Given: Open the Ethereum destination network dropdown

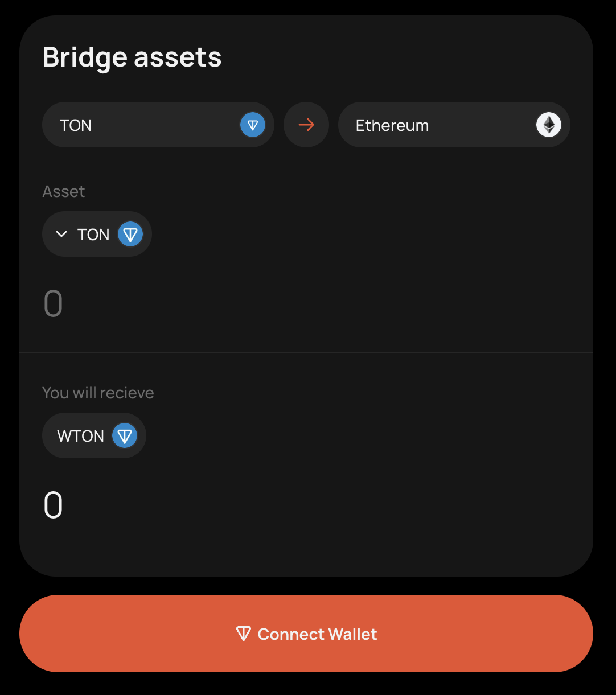Looking at the screenshot, I should 454,125.
